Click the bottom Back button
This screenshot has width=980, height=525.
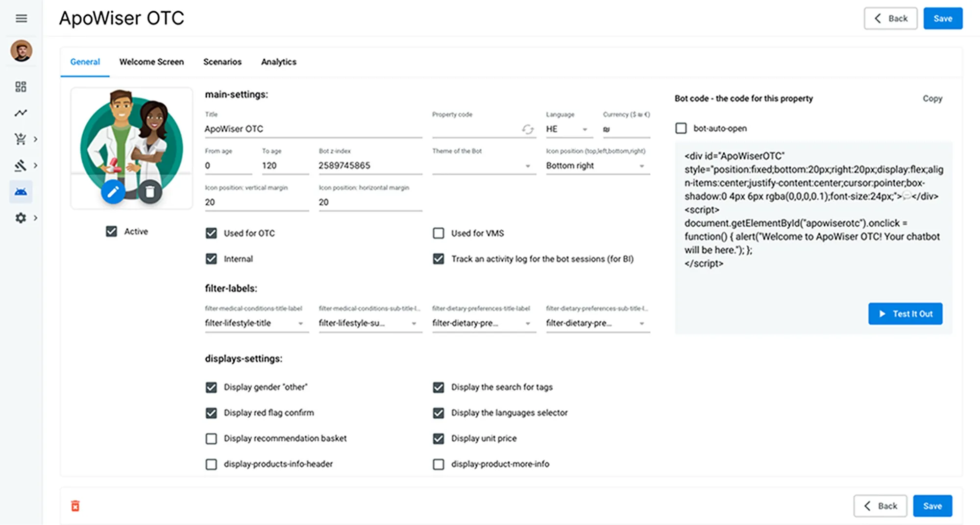point(880,506)
